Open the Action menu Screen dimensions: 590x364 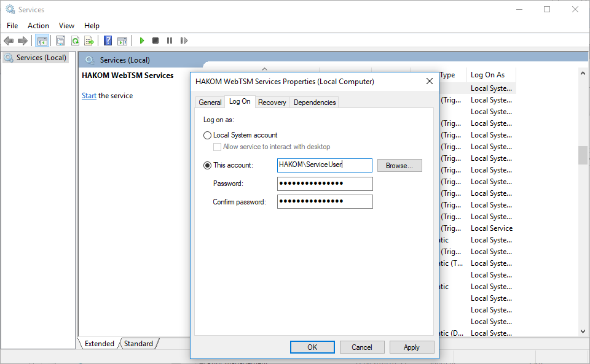pyautogui.click(x=38, y=26)
